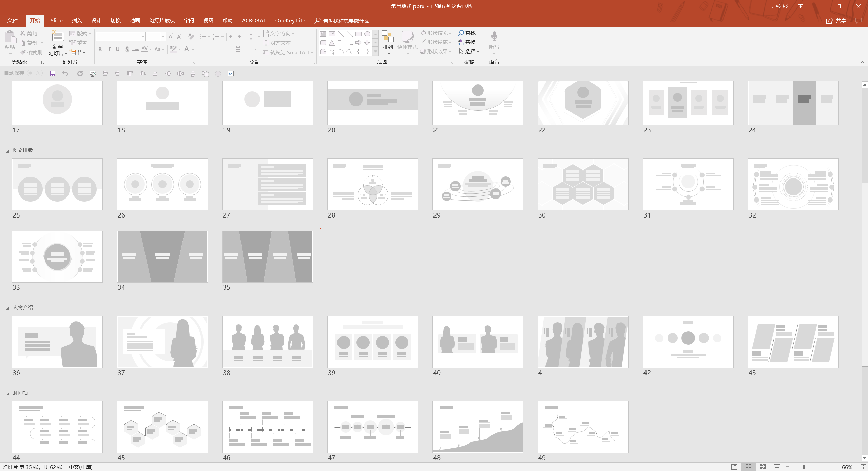868x471 pixels.
Task: Click the Center align paragraph icon
Action: click(211, 49)
